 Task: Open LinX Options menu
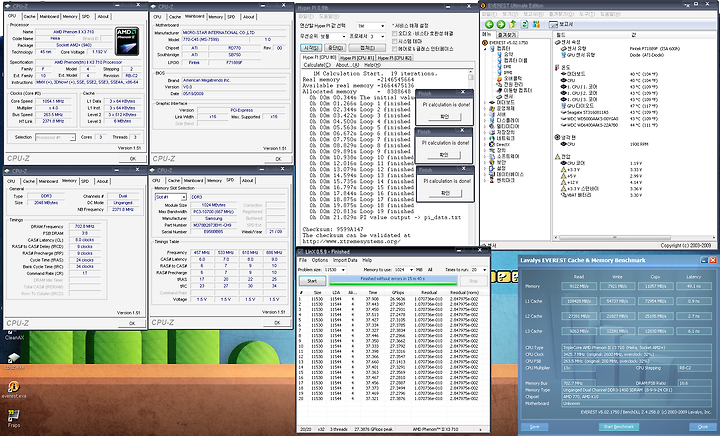pyautogui.click(x=320, y=260)
